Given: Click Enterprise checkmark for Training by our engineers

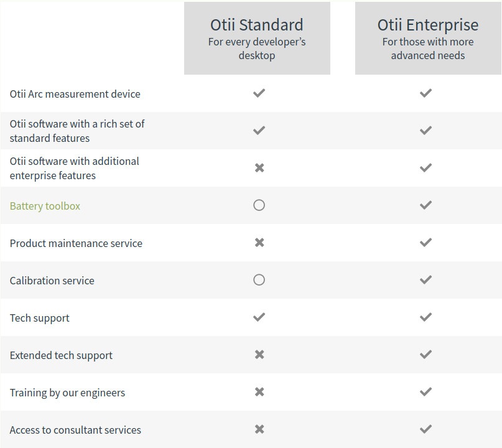Looking at the screenshot, I should click(x=426, y=392).
